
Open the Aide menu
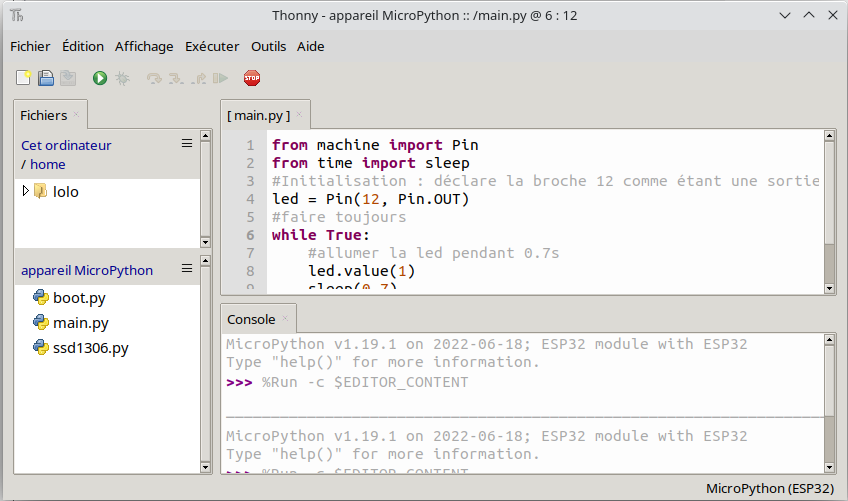[310, 47]
